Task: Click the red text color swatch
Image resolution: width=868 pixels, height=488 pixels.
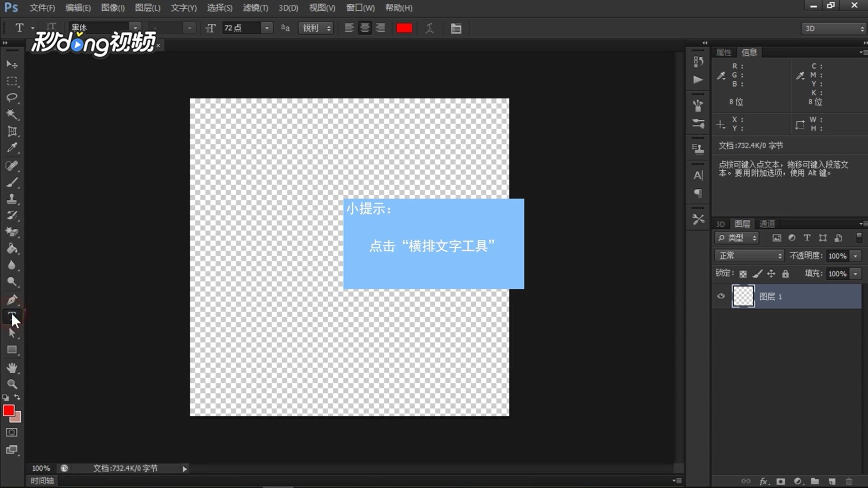Action: pyautogui.click(x=404, y=28)
